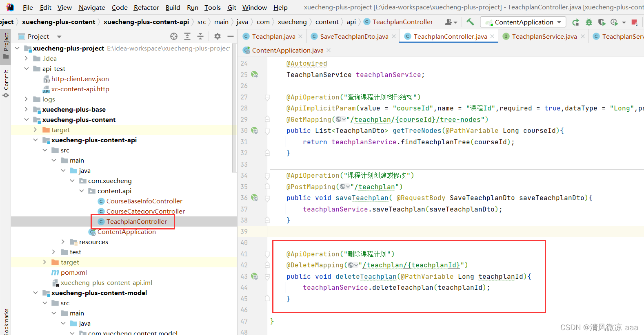Viewport: 644px width, 335px height.
Task: Click Select Opened File crosshair icon
Action: 174,36
